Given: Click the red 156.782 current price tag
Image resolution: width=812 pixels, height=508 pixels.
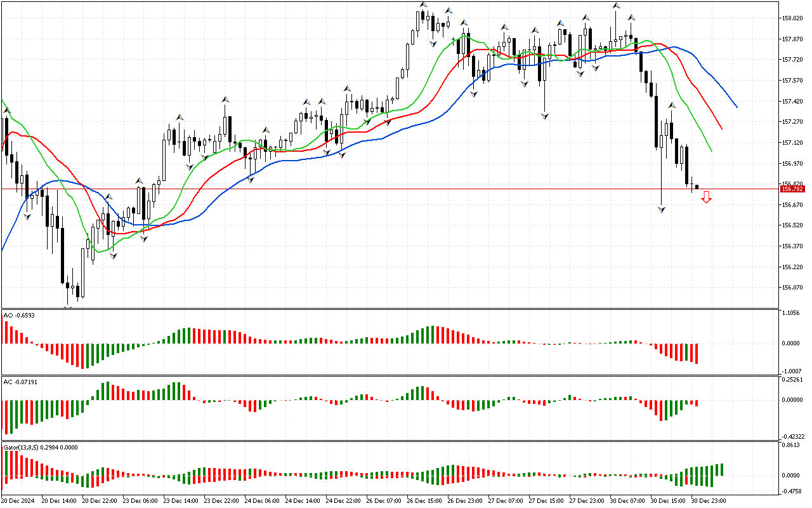Looking at the screenshot, I should pyautogui.click(x=794, y=189).
